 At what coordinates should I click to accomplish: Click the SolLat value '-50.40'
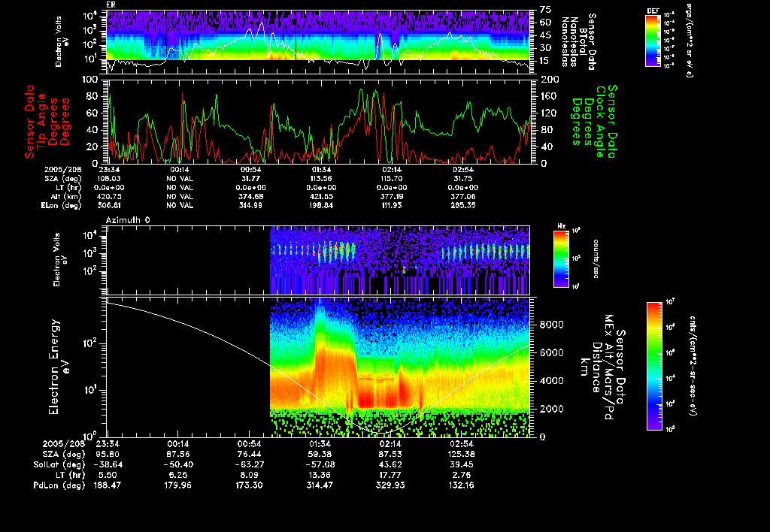178,465
